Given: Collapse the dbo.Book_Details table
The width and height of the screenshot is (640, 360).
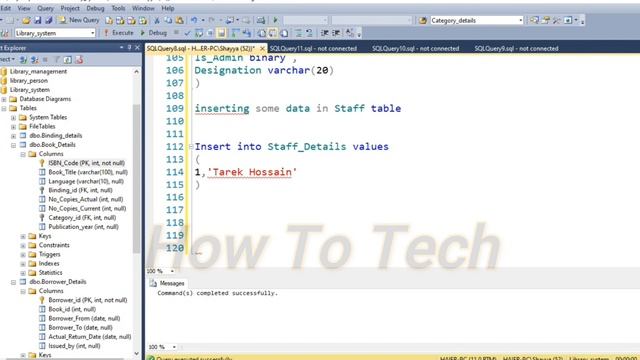Looking at the screenshot, I should [x=13, y=145].
